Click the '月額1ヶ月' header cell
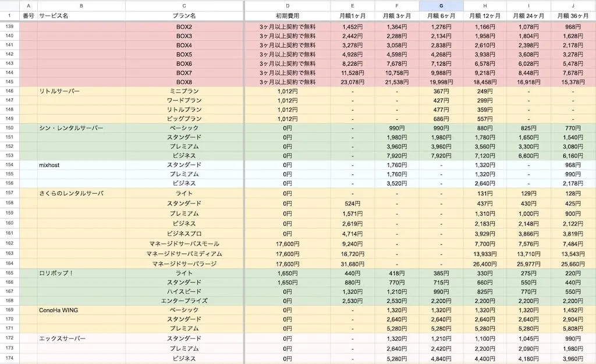This screenshot has width=596, height=364. coord(352,16)
